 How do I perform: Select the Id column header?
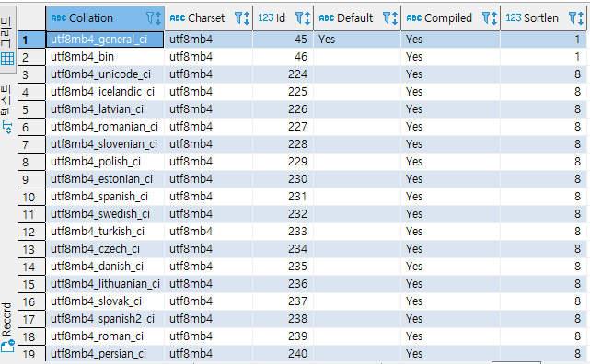coord(283,18)
